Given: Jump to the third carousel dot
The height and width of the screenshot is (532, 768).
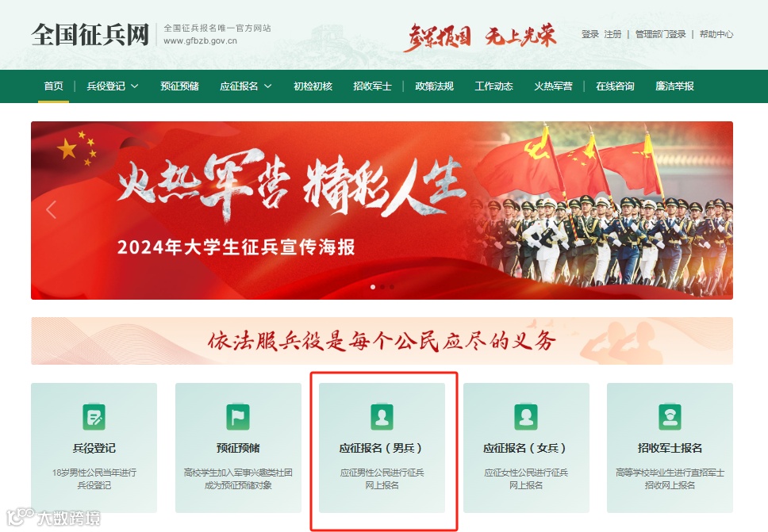Looking at the screenshot, I should pos(392,287).
